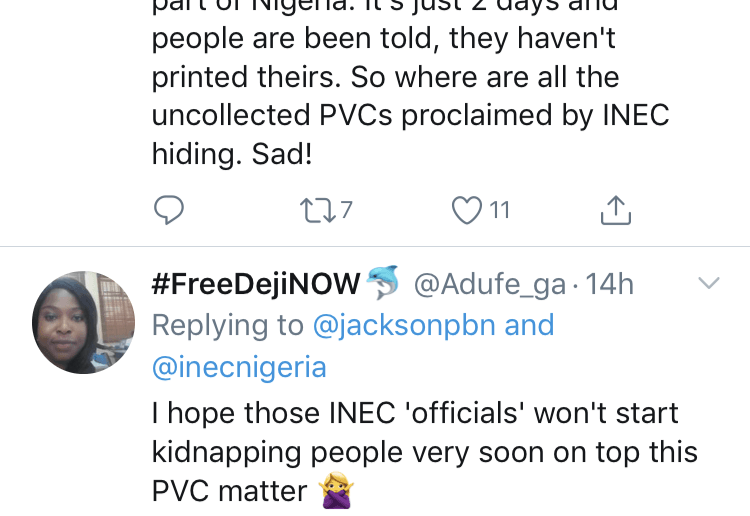Show retweeters via the 7 count
Image resolution: width=750 pixels, height=516 pixels.
pos(347,210)
